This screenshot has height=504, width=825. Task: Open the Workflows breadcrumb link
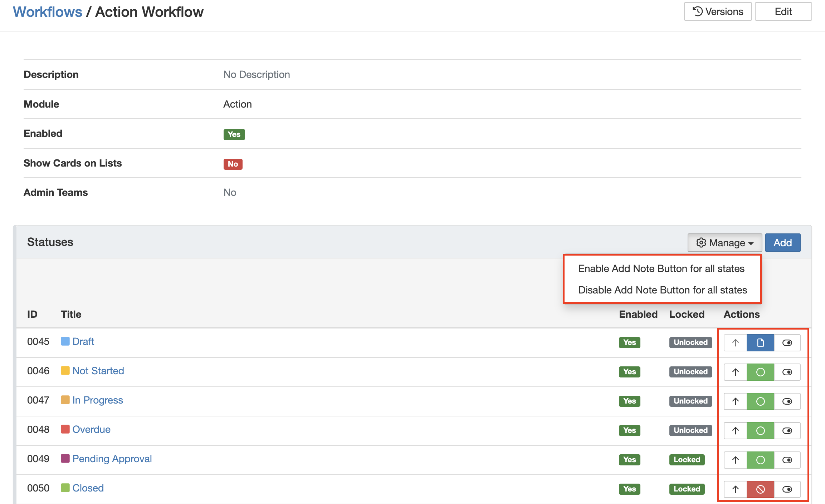coord(48,12)
